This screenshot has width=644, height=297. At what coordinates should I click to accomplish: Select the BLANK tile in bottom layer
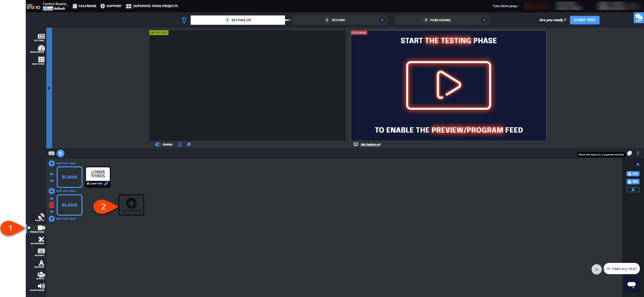coord(70,205)
